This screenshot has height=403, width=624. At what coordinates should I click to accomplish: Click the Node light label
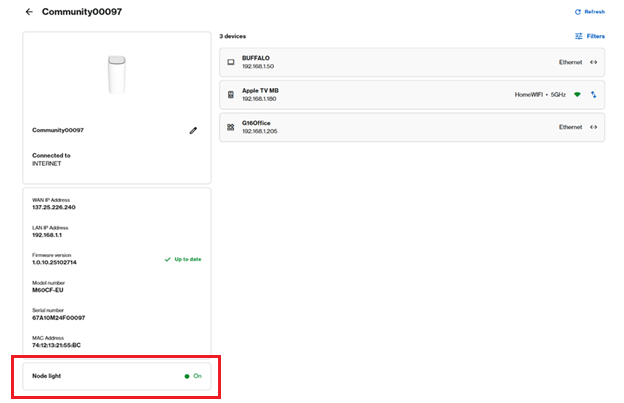pyautogui.click(x=47, y=376)
